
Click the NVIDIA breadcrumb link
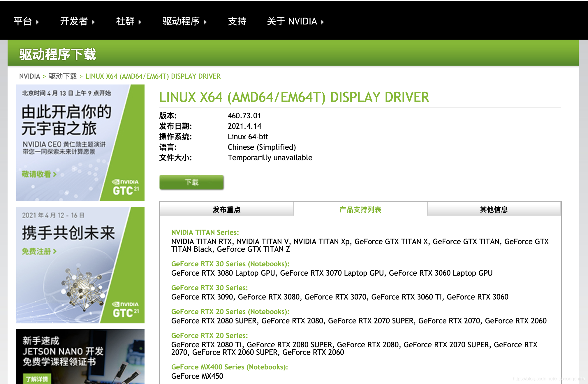(29, 76)
